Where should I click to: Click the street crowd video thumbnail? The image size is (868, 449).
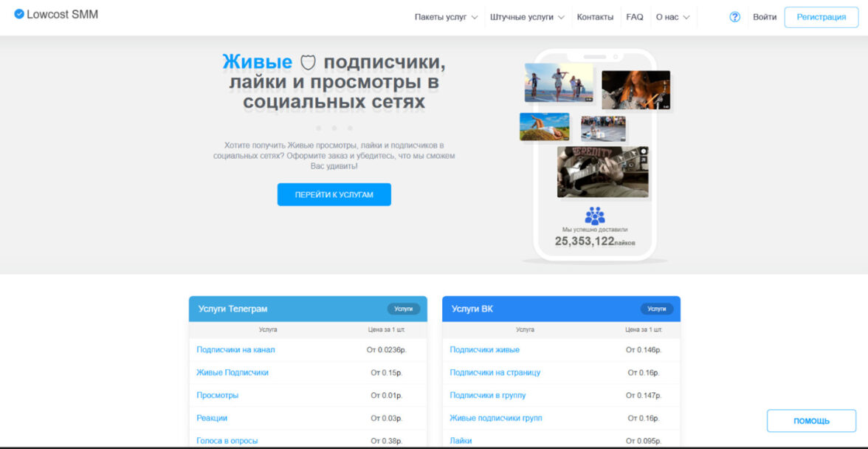pyautogui.click(x=604, y=129)
